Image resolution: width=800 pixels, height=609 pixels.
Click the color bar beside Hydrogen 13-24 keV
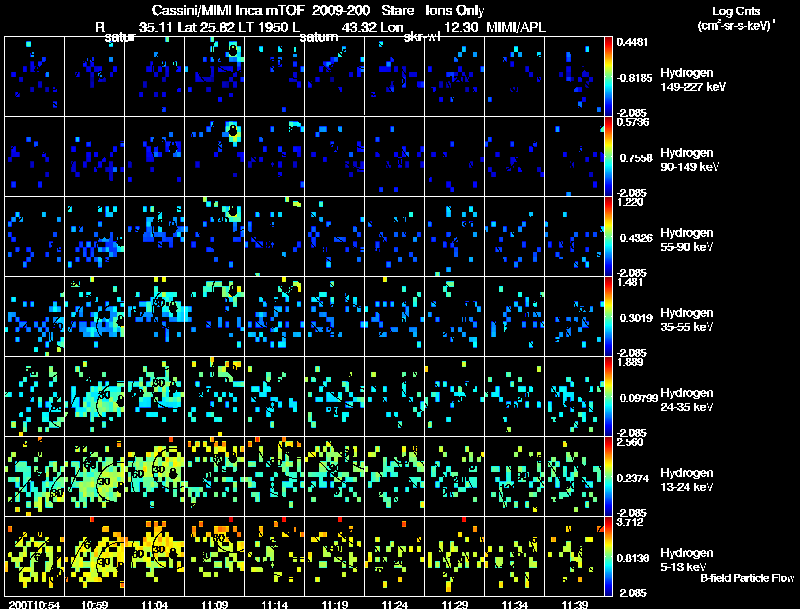coord(608,477)
